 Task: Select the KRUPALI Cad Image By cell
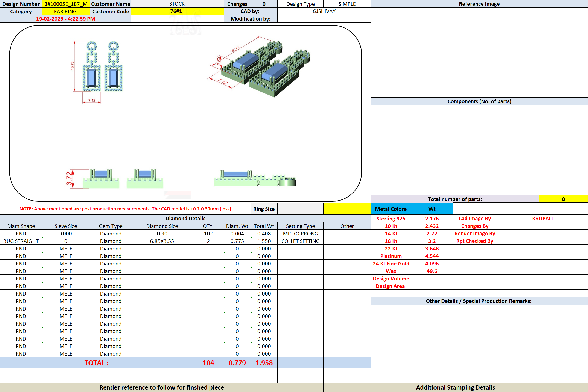542,218
